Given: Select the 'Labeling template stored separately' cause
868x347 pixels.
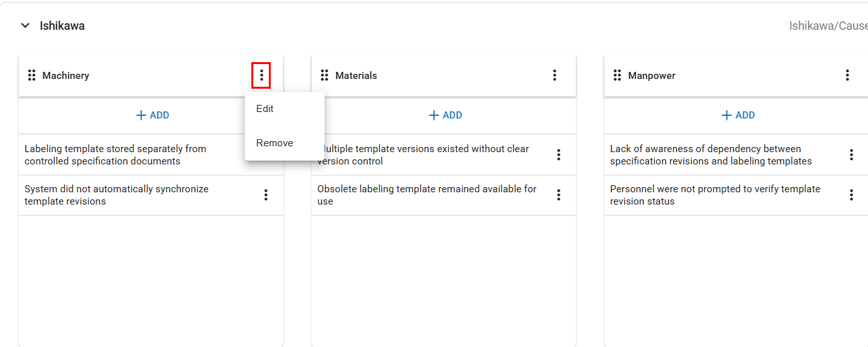Looking at the screenshot, I should pyautogui.click(x=115, y=155).
